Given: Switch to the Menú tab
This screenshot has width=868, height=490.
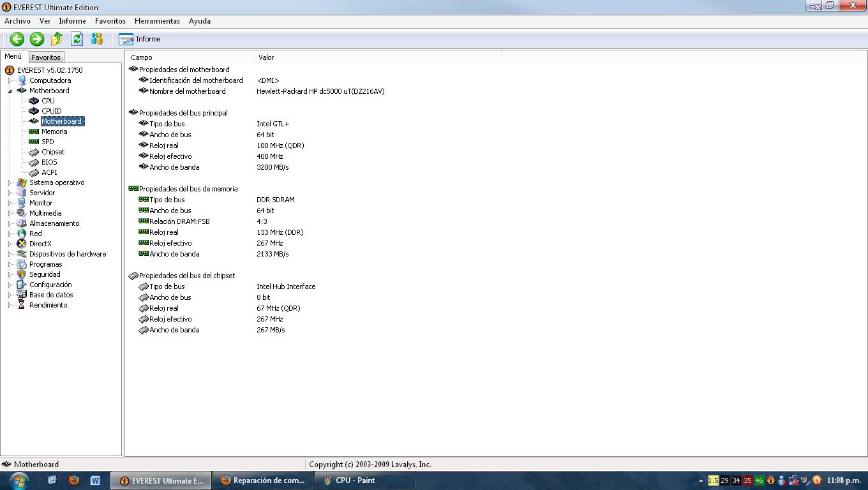Looking at the screenshot, I should [13, 56].
